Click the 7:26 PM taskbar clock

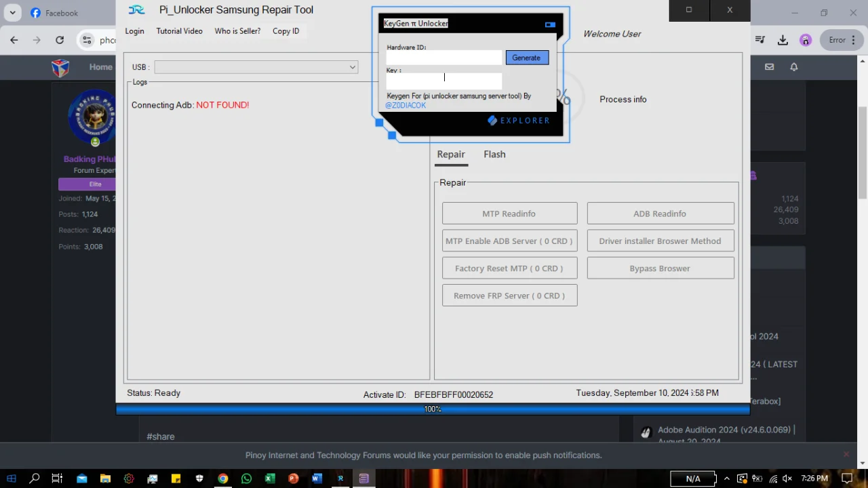tap(814, 479)
